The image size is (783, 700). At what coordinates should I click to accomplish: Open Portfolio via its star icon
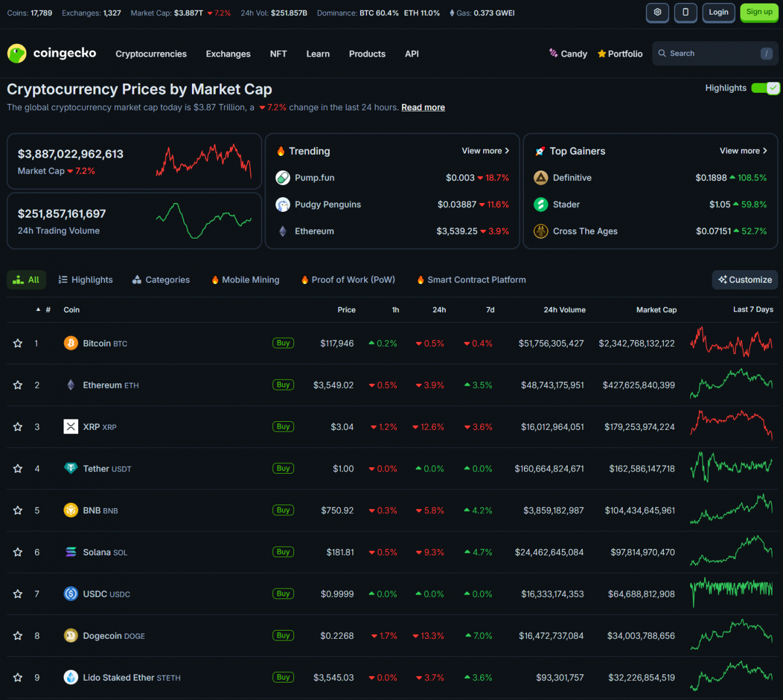coord(602,53)
